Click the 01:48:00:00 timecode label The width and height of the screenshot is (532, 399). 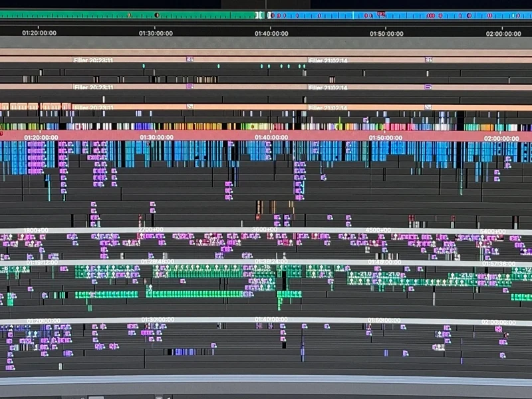click(385, 262)
